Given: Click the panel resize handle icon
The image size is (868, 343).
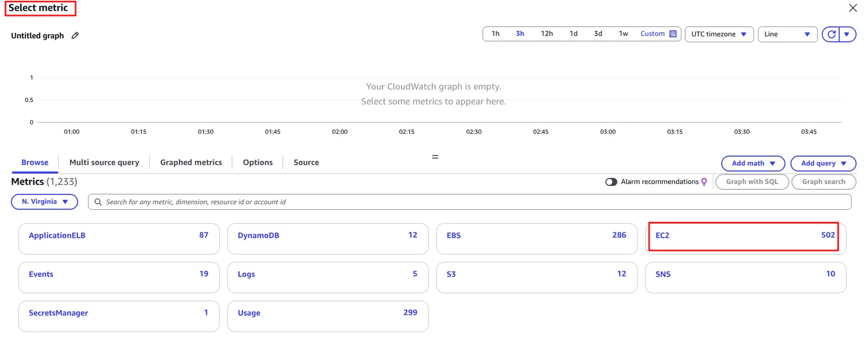Looking at the screenshot, I should pos(435,157).
